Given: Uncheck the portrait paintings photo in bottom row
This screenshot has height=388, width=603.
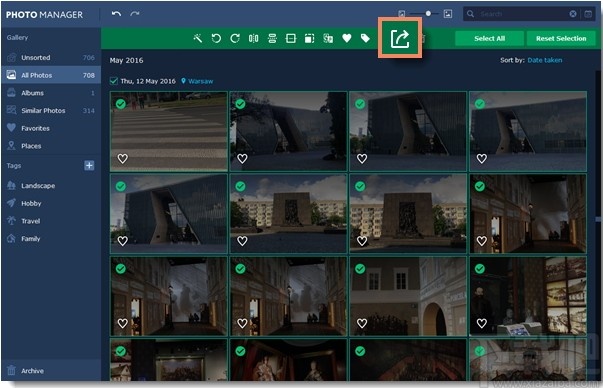Looking at the screenshot, I should (240, 351).
